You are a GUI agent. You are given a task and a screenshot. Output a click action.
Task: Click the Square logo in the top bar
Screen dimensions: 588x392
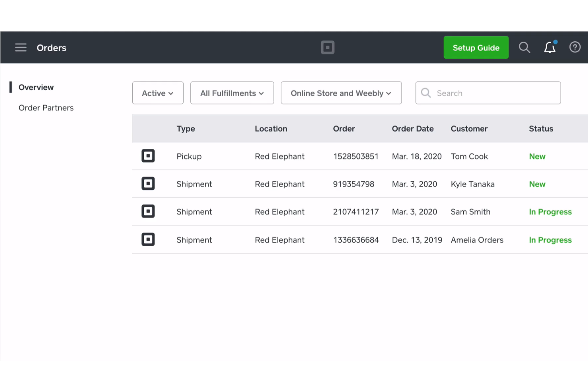tap(327, 47)
